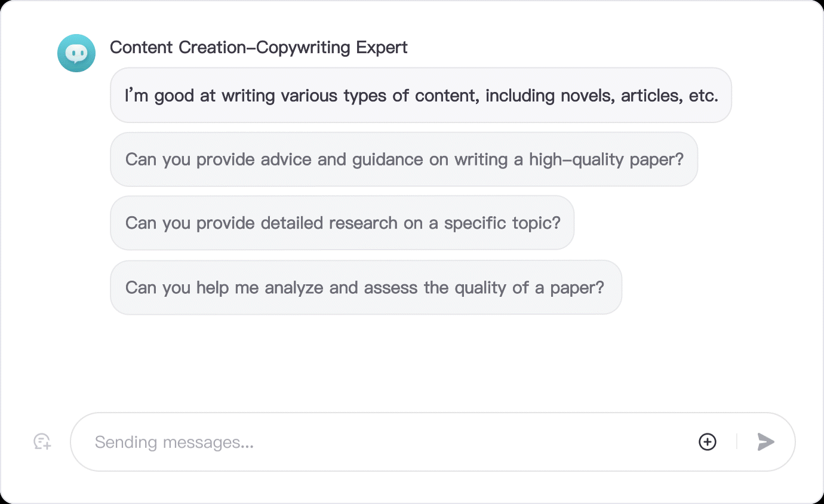Select the Copywriting Expert name label
This screenshot has height=504, width=824.
click(259, 48)
